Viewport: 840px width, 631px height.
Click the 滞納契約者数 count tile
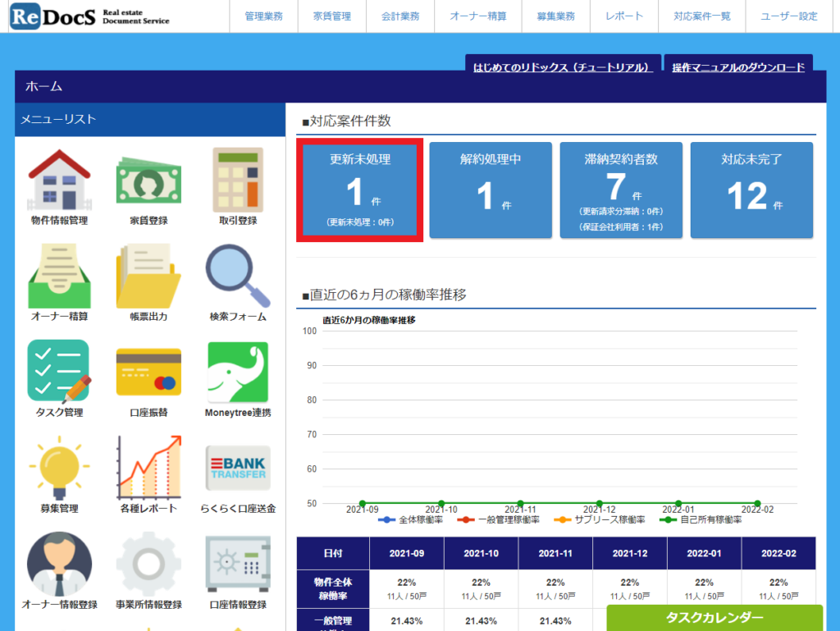[x=621, y=190]
